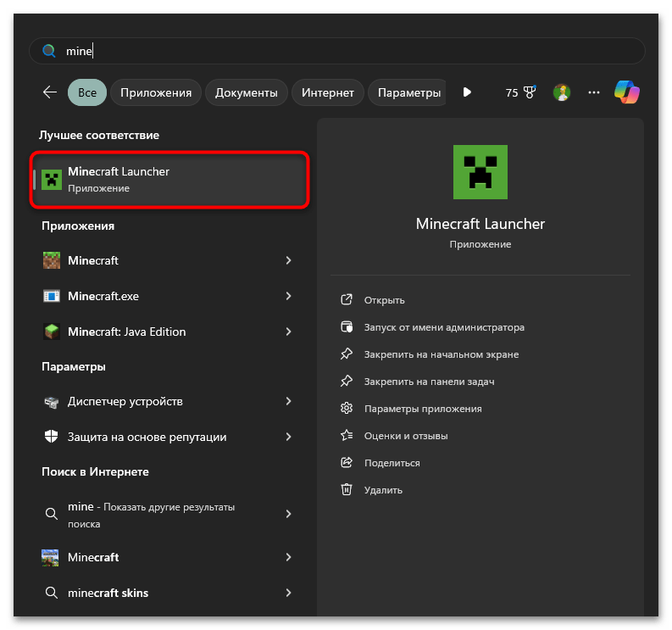Click 'mine - Показать другие результаты поиска'

(x=152, y=515)
